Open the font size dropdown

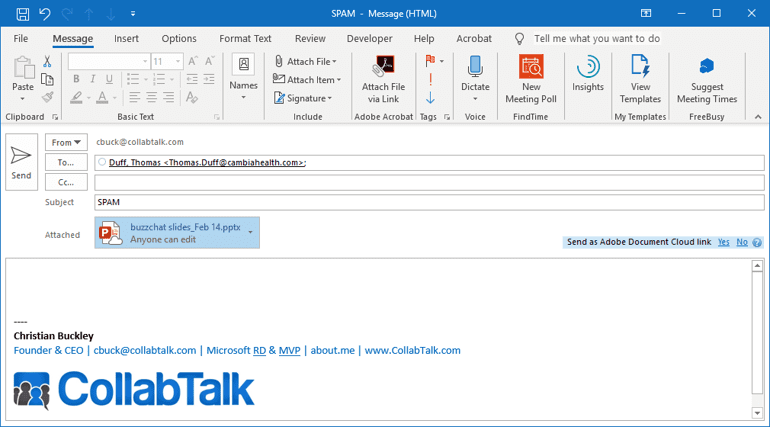tap(178, 61)
